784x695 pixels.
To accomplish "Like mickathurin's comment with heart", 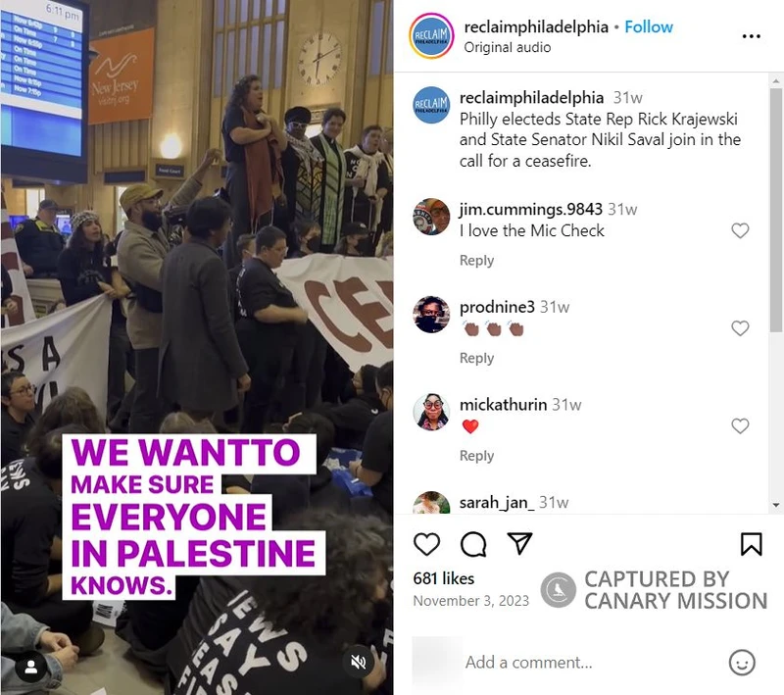I will click(x=740, y=426).
